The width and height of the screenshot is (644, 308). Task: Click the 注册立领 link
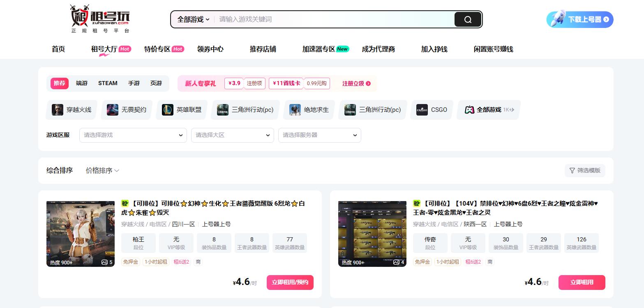(356, 83)
